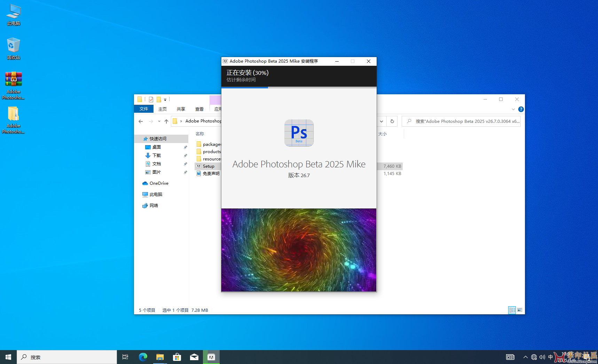Open the 文件 tab in Explorer
The width and height of the screenshot is (598, 364).
(x=144, y=109)
